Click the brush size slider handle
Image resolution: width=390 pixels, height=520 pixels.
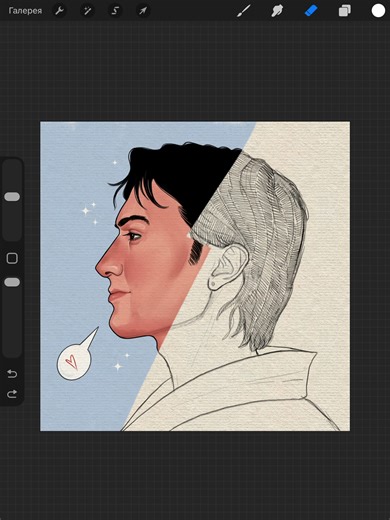tap(12, 197)
